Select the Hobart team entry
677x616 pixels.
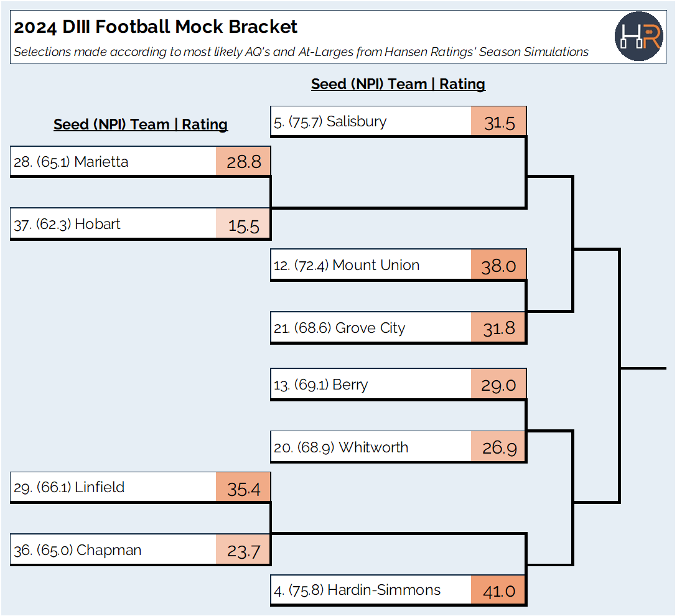[x=113, y=223]
